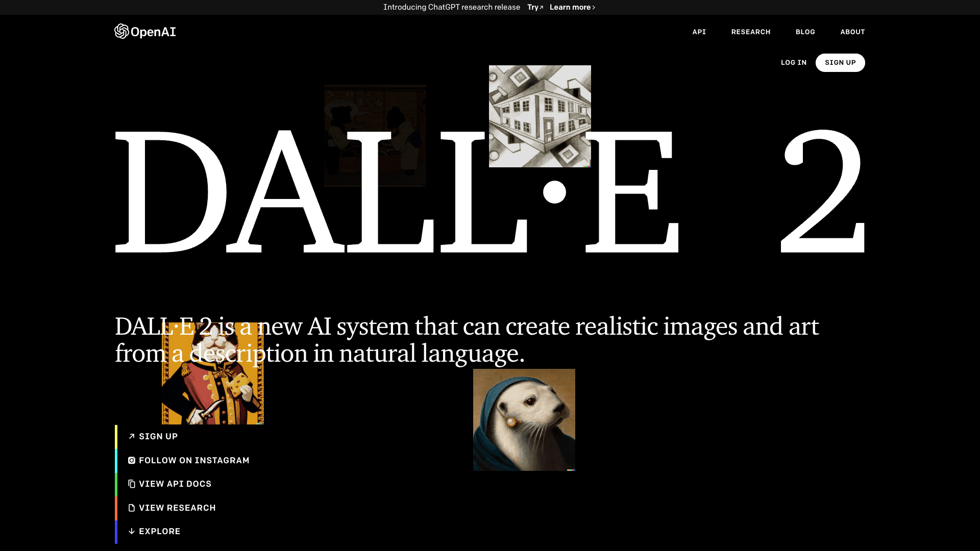
Task: Open the About navigation item
Action: (x=852, y=32)
